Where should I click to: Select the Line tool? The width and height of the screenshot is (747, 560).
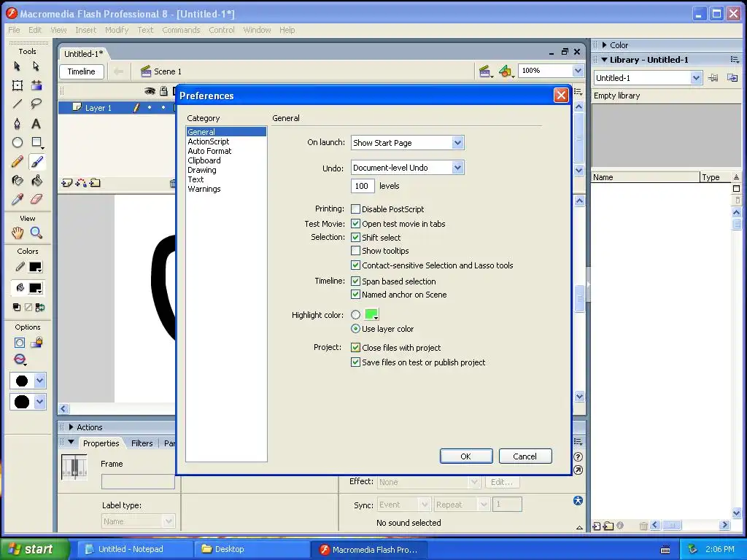coord(18,104)
